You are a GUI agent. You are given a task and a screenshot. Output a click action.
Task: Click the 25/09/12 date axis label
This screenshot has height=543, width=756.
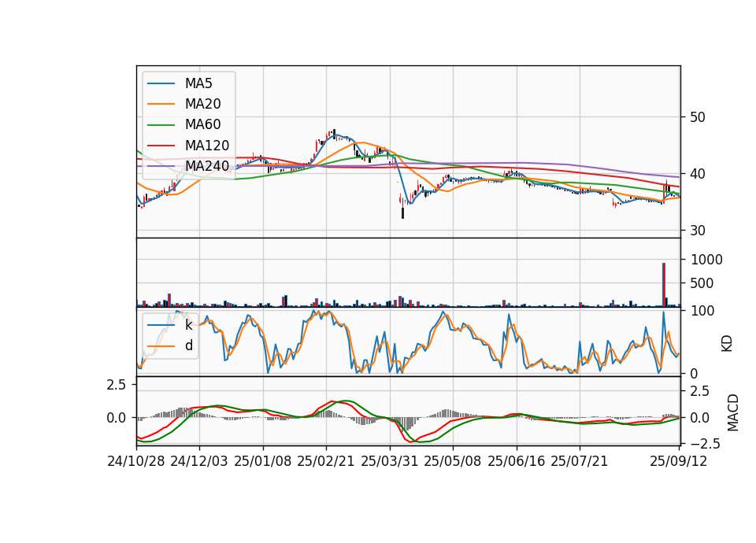[x=678, y=461]
